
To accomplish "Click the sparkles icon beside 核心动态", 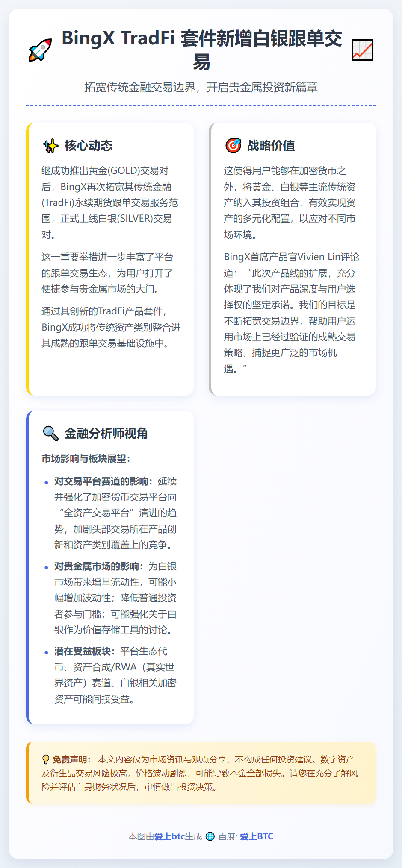I will click(x=51, y=146).
